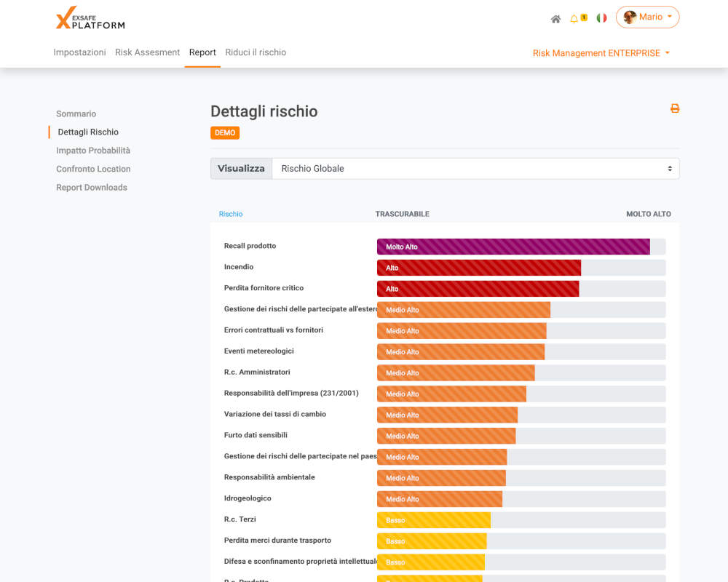Navigate to Confronto Location

point(93,169)
